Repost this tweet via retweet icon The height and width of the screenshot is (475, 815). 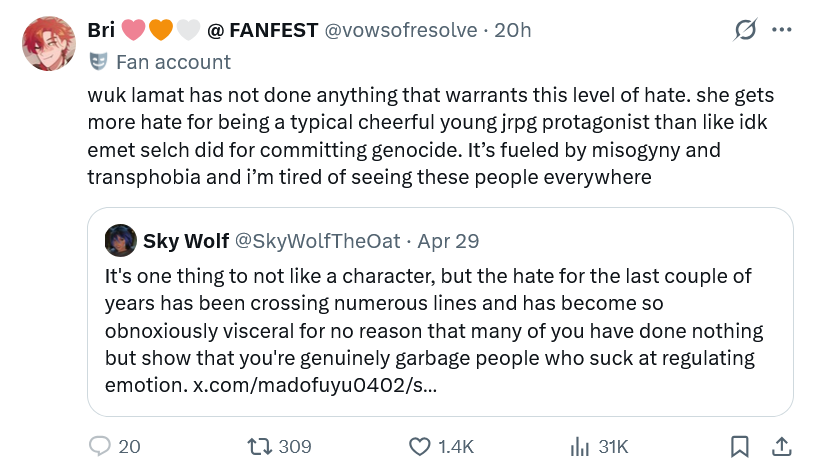tap(259, 446)
